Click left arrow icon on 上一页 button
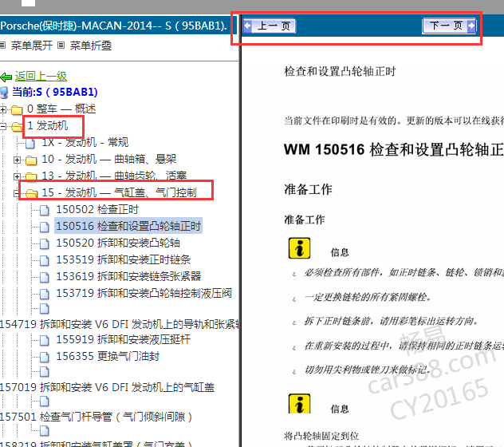Viewport: 504px width, 447px height. [248, 26]
